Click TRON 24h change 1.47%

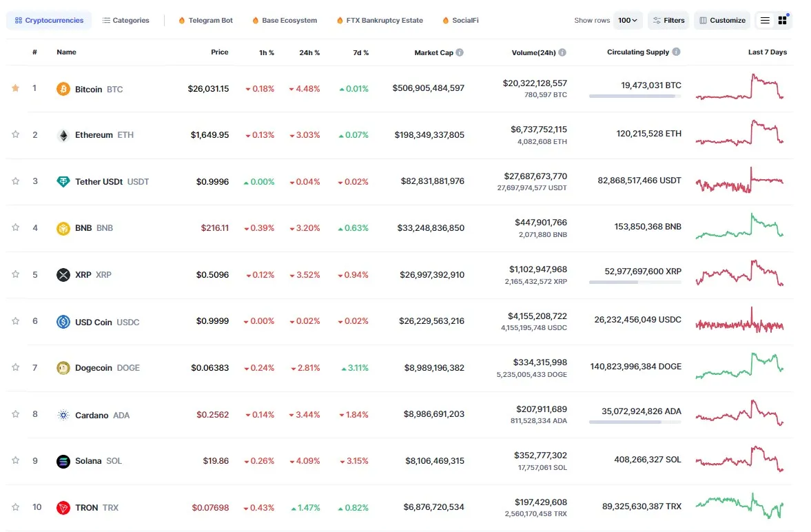click(306, 508)
